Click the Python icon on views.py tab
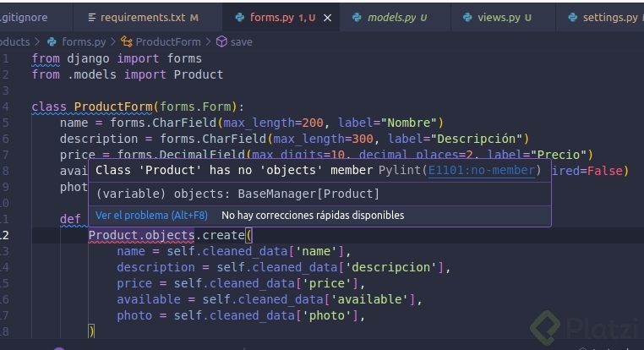Viewport: 644px width, 350px height. tap(467, 17)
